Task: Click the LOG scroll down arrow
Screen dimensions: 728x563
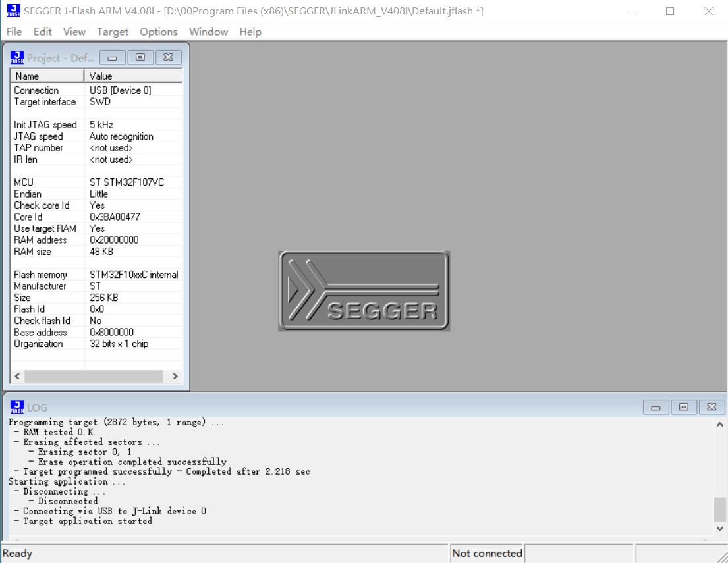Action: pyautogui.click(x=719, y=529)
